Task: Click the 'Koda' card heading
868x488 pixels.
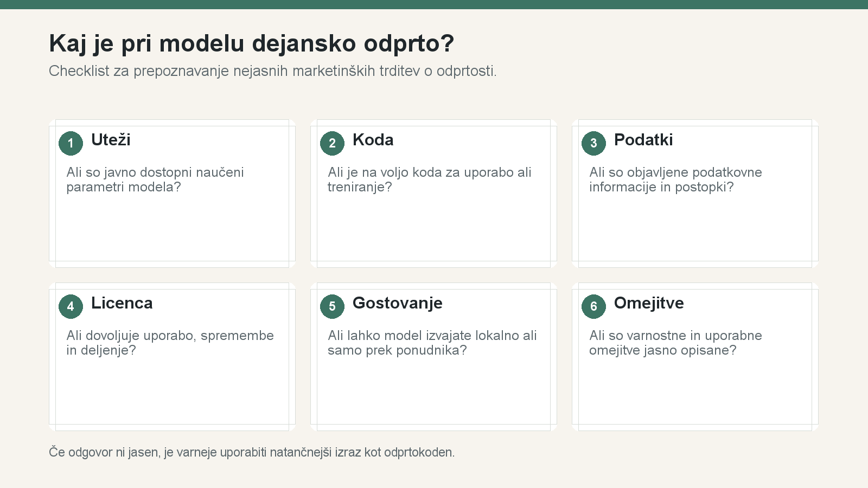Action: 373,140
